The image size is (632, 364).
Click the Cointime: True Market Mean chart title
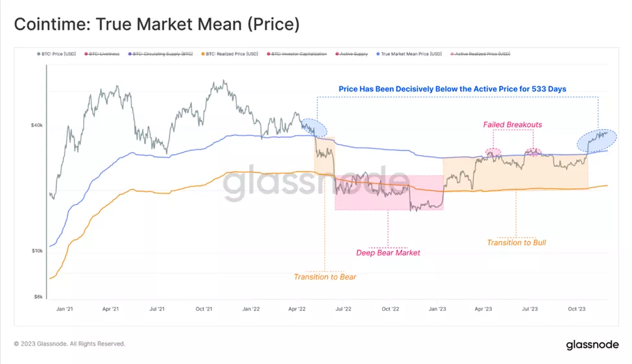tap(156, 25)
